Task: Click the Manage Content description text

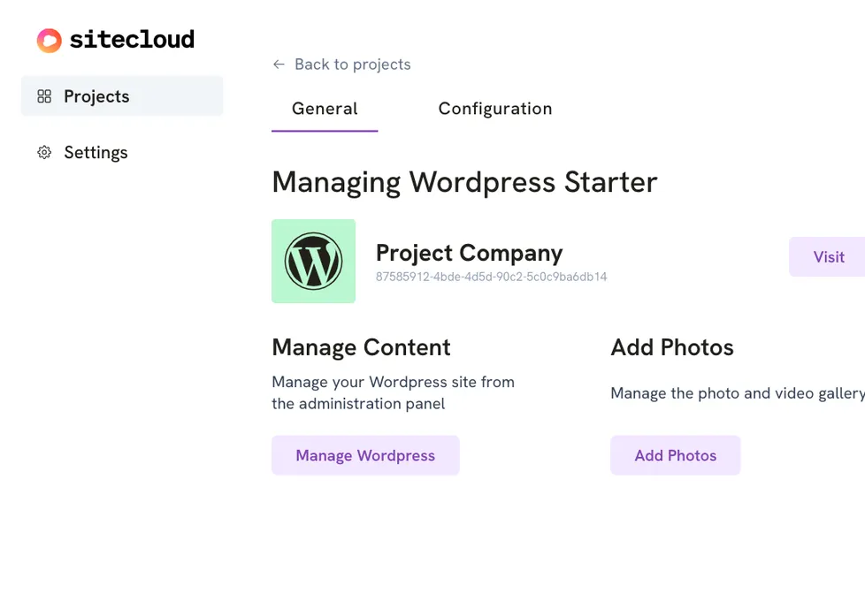Action: [x=393, y=393]
